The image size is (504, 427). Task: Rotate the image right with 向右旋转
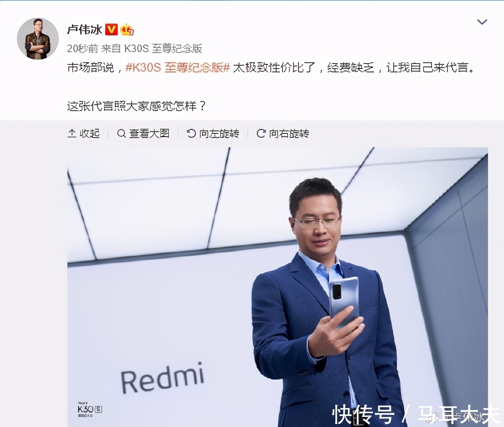coord(283,133)
